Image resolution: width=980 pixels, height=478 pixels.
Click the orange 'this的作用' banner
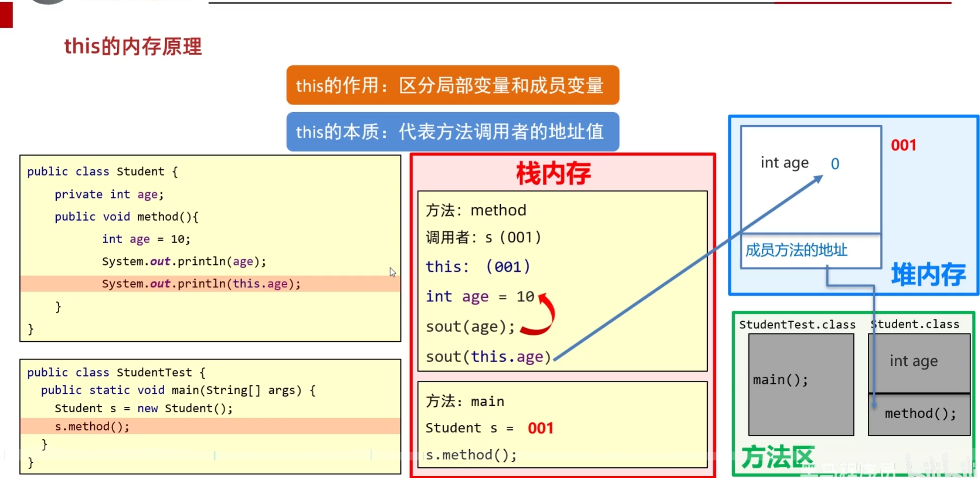(x=452, y=85)
